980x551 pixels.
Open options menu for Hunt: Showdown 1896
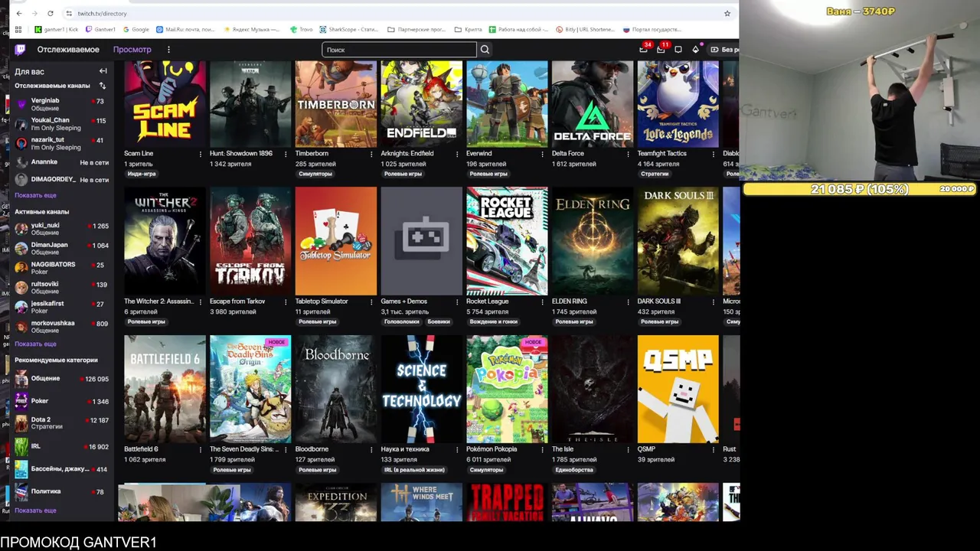(286, 154)
